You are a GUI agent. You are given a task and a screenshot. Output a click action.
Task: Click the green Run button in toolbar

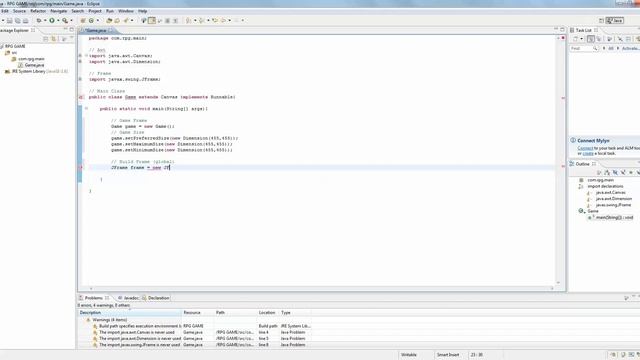pyautogui.click(x=52, y=20)
